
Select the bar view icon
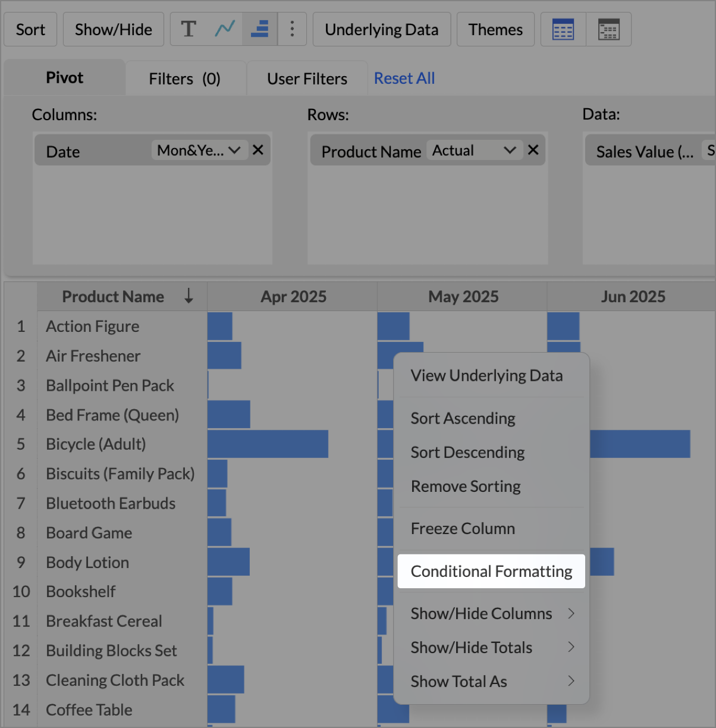[x=260, y=29]
